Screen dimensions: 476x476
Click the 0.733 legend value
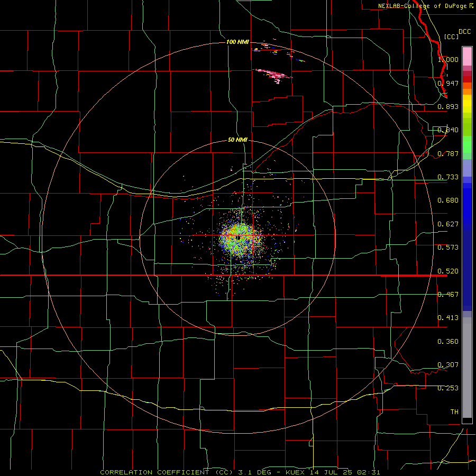pos(448,177)
